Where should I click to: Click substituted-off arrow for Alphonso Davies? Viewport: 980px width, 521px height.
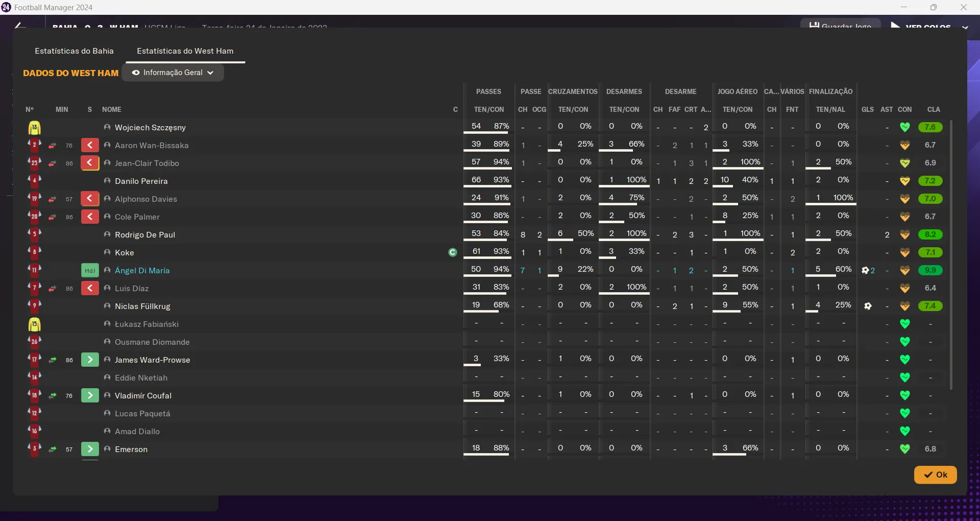pyautogui.click(x=90, y=199)
